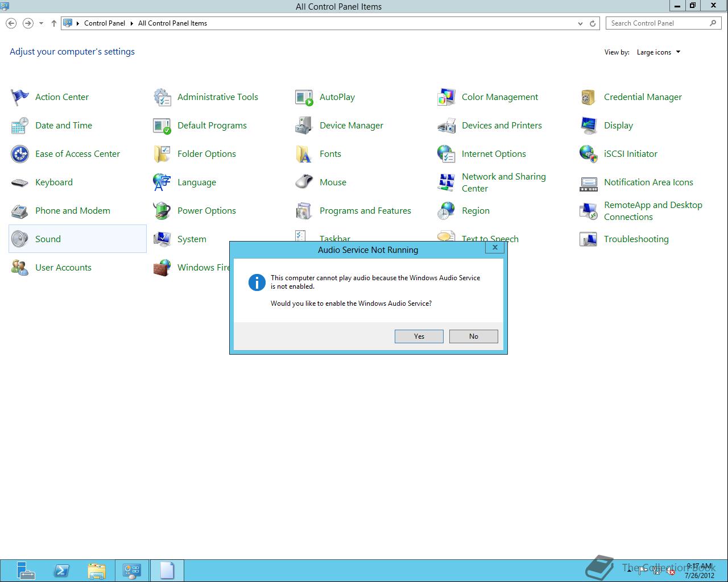Open the Sound speaker icon
The width and height of the screenshot is (728, 582).
[x=20, y=239]
